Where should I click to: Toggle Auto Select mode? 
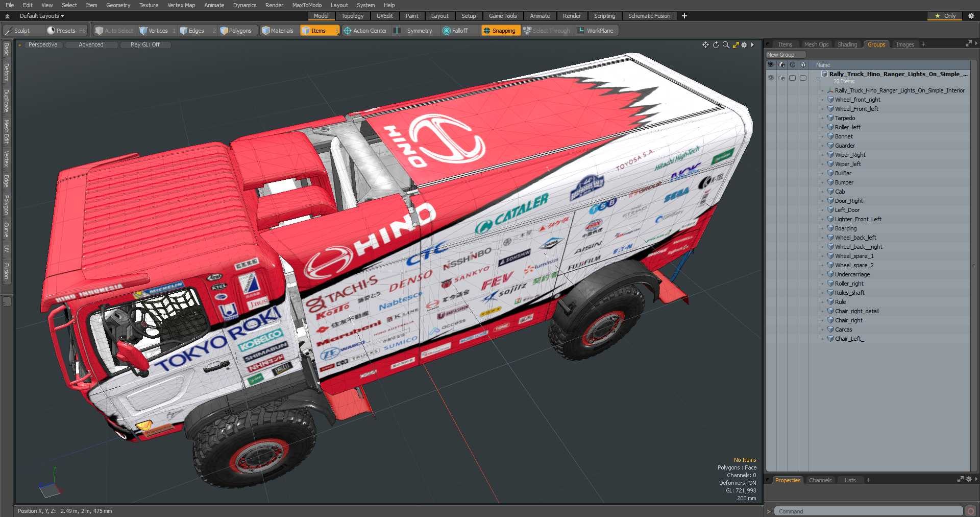click(114, 31)
